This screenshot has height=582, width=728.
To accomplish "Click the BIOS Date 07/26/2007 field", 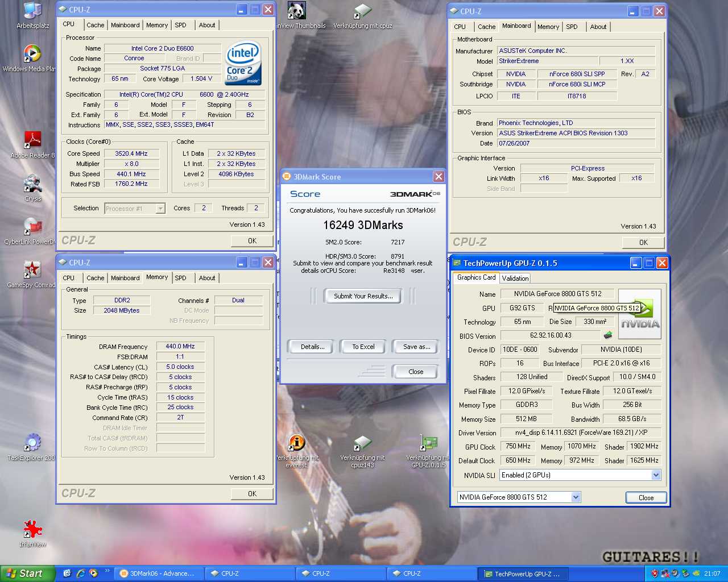I will click(x=576, y=143).
